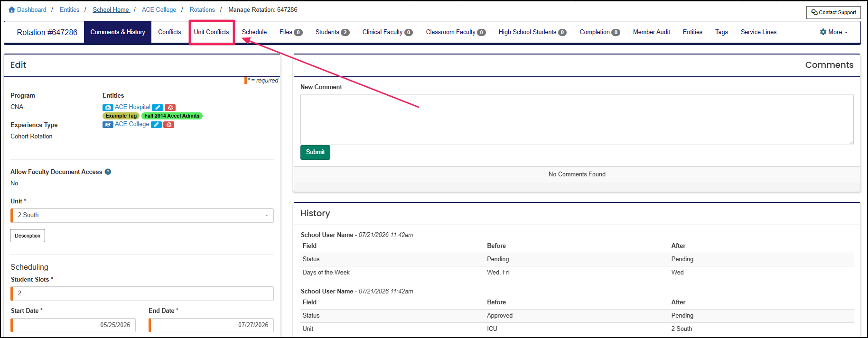Expand the More menu caret

coord(846,33)
